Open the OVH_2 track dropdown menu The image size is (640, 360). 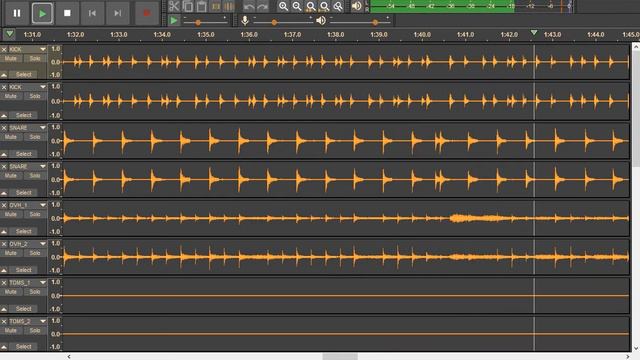pyautogui.click(x=42, y=244)
